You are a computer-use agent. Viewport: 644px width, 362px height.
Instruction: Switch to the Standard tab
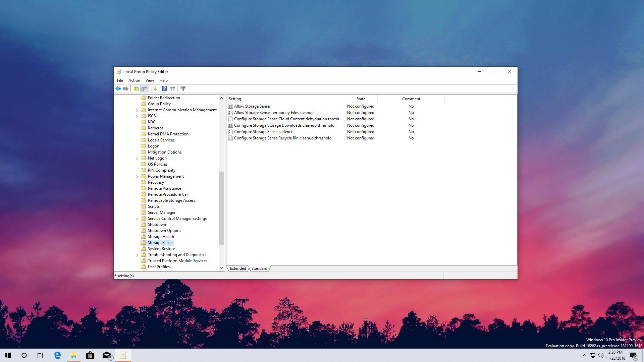[259, 268]
